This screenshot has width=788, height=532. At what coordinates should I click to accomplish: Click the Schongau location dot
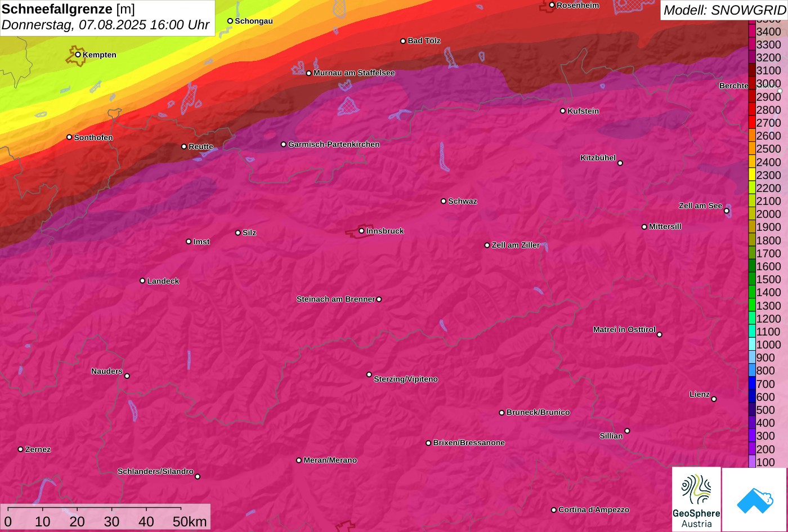230,21
